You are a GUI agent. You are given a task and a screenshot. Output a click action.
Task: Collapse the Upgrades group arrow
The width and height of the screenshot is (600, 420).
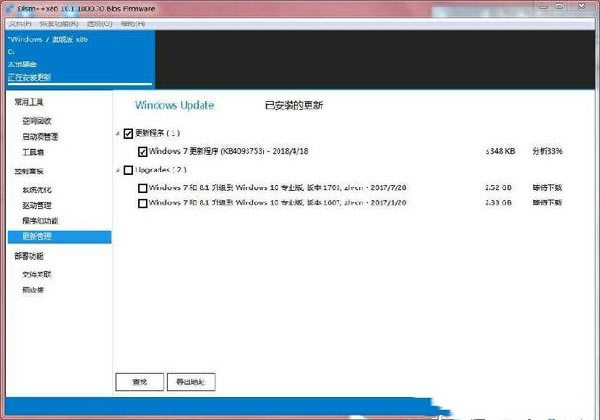click(x=118, y=170)
